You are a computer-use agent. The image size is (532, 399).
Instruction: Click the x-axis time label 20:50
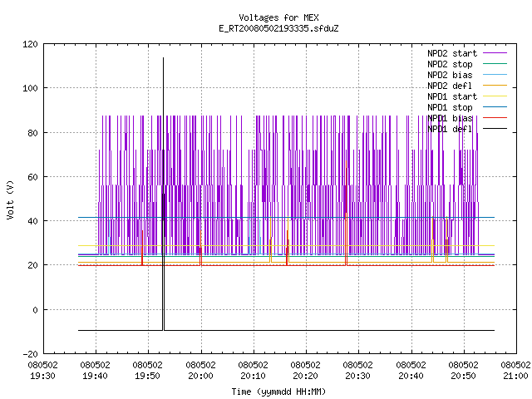pyautogui.click(x=464, y=376)
